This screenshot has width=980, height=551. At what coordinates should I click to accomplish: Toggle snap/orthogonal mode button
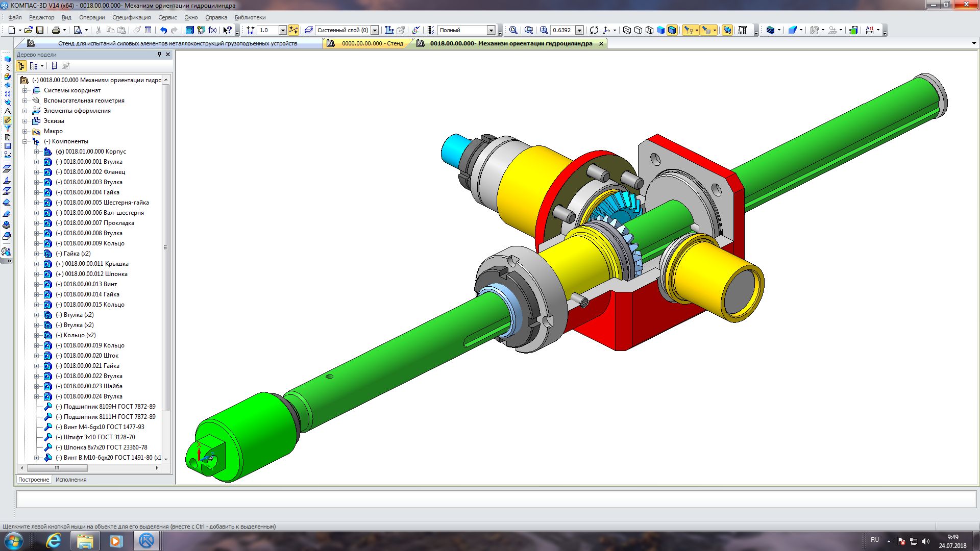[x=293, y=30]
